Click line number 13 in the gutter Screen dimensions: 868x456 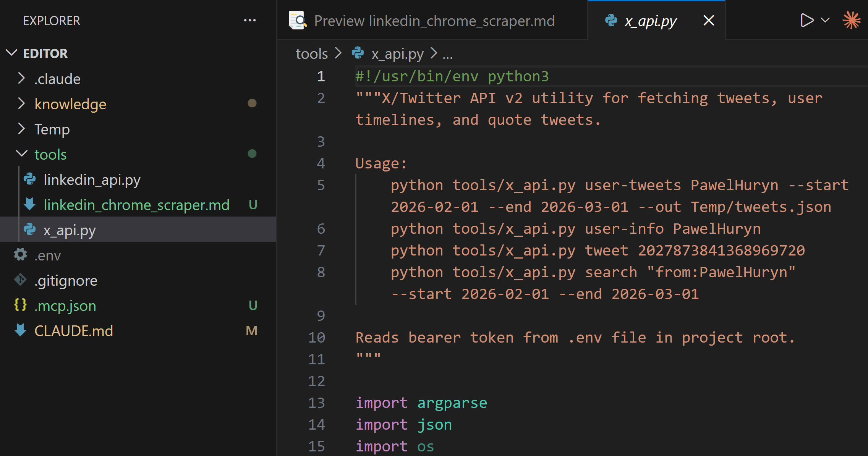[x=317, y=403]
